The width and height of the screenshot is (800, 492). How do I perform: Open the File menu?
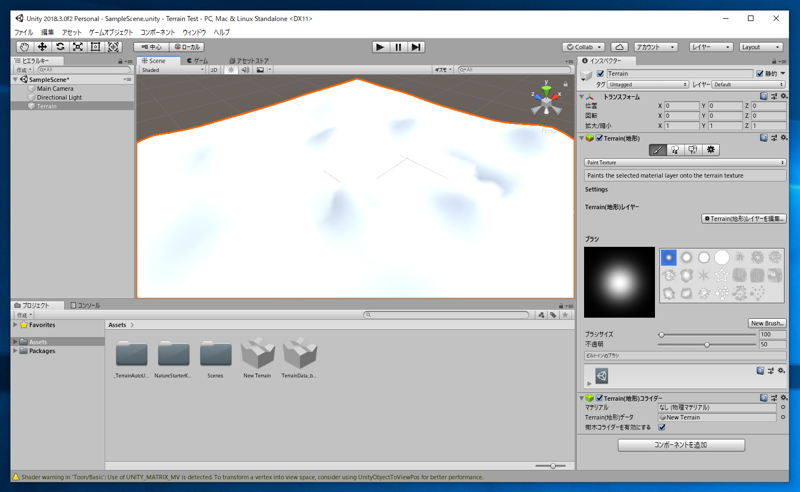pos(23,32)
